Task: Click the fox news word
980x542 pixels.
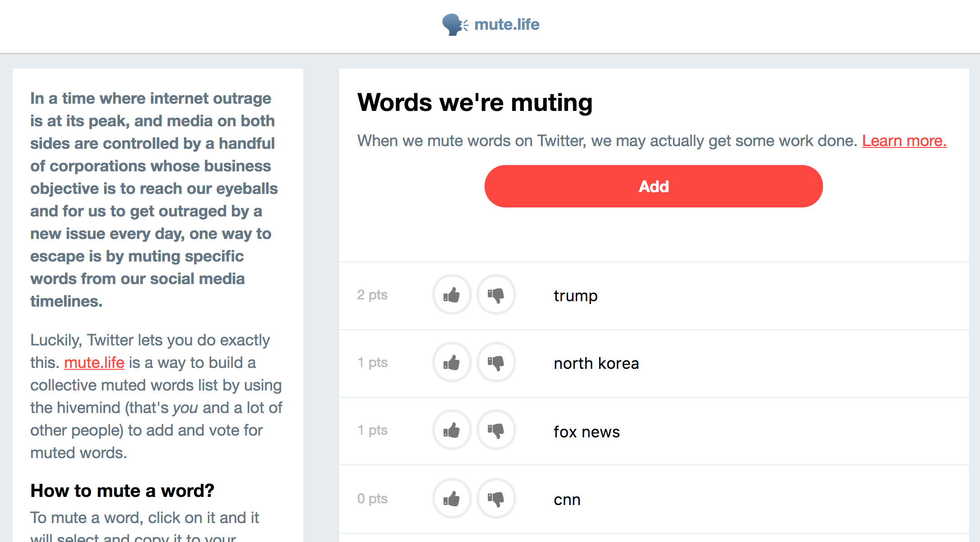Action: tap(587, 432)
